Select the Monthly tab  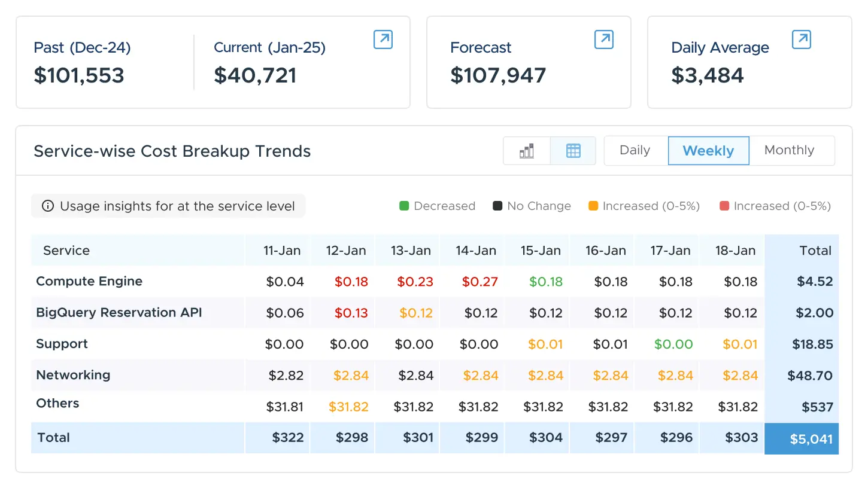[x=789, y=151]
